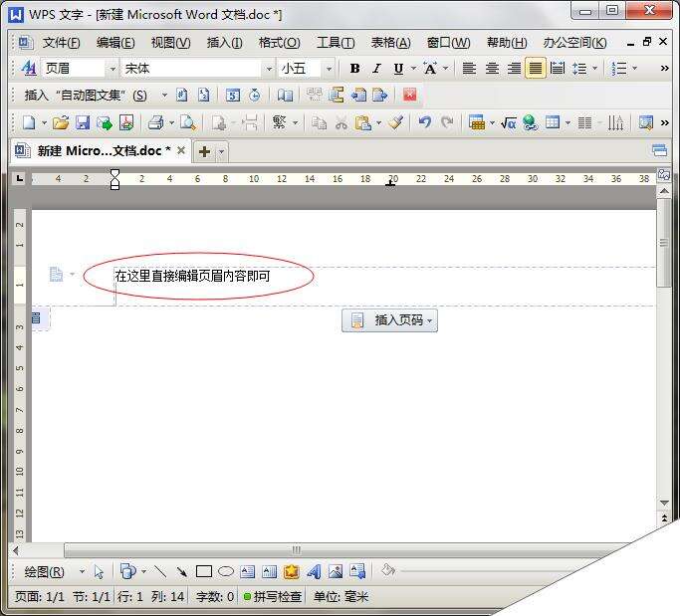Align text right
This screenshot has width=680, height=616.
coord(514,69)
